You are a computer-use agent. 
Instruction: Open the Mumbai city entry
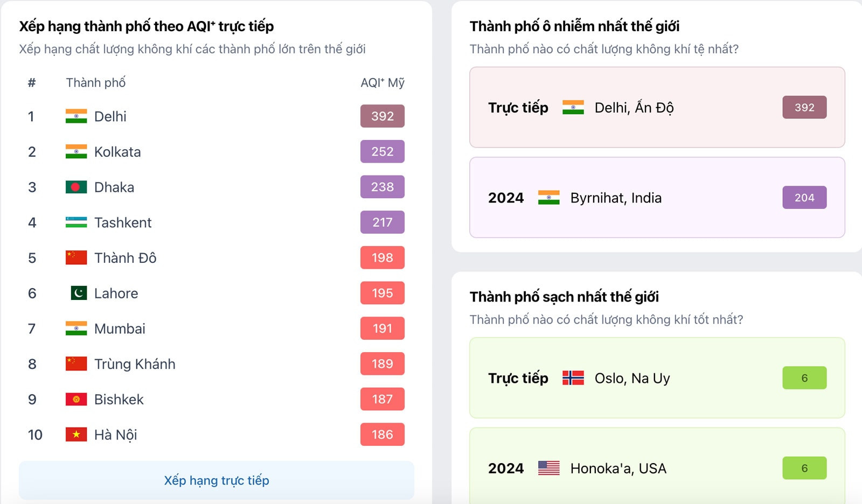coord(120,328)
